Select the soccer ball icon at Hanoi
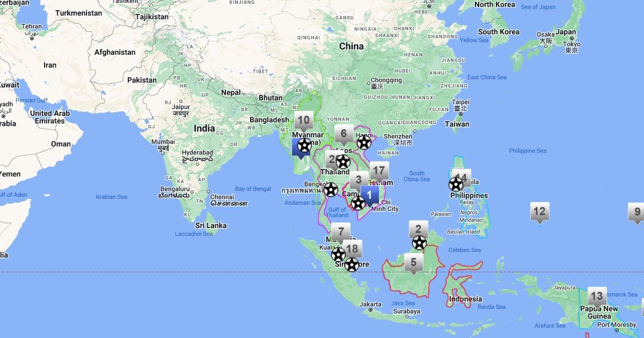This screenshot has height=338, width=644. 364,142
